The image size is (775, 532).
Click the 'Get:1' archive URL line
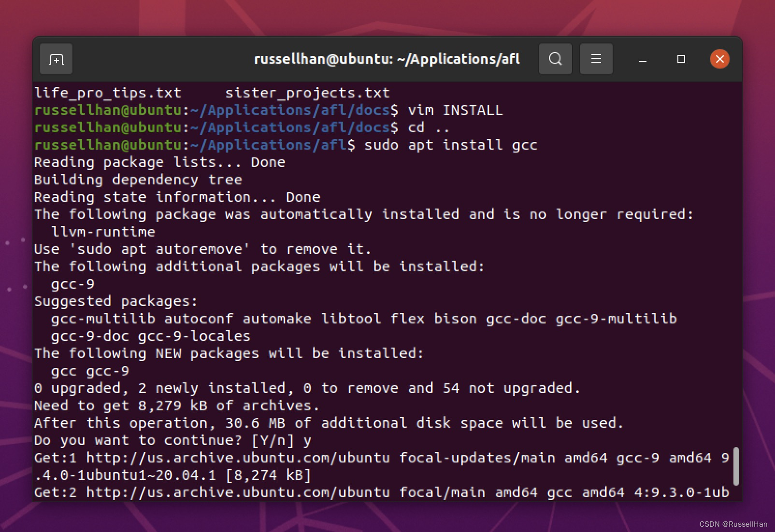click(381, 458)
